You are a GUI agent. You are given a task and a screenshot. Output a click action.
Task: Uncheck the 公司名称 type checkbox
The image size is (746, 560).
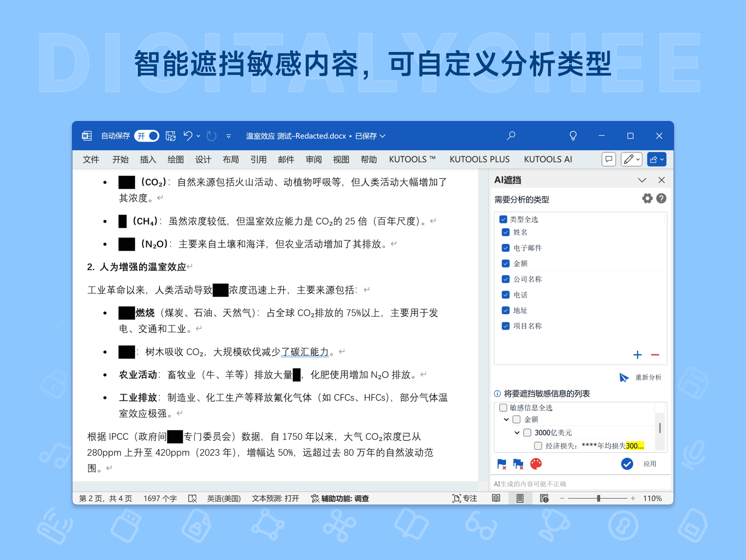[506, 279]
